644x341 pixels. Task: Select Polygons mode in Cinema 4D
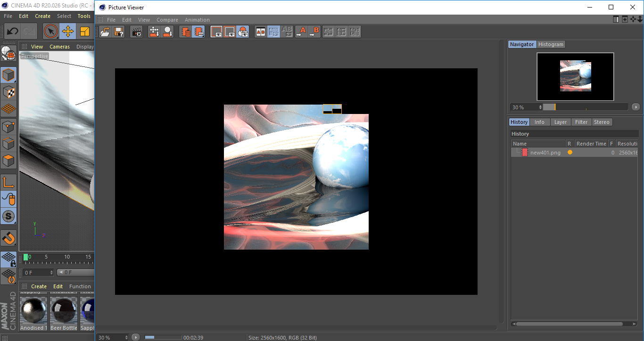click(8, 161)
